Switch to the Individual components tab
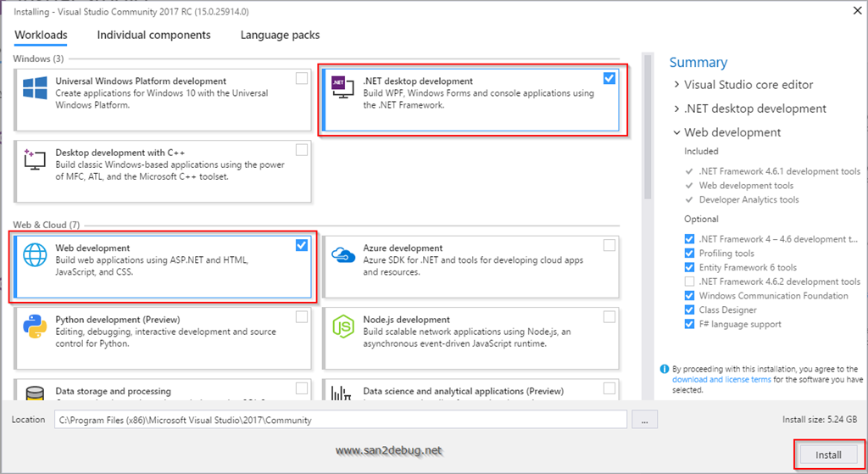868x474 pixels. click(153, 35)
